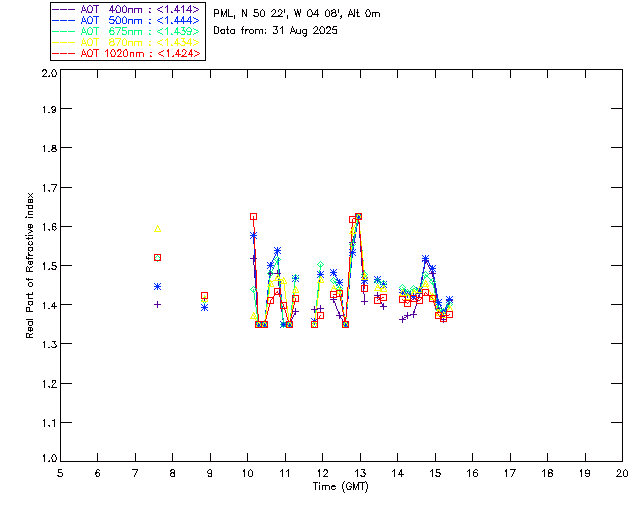Click the red dashed line sample in legend
Screen dimensions: 640x512
pyautogui.click(x=64, y=53)
